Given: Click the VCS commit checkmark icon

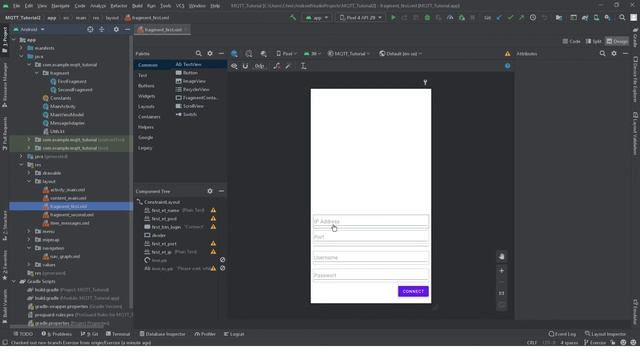Looking at the screenshot, I should tap(510, 18).
